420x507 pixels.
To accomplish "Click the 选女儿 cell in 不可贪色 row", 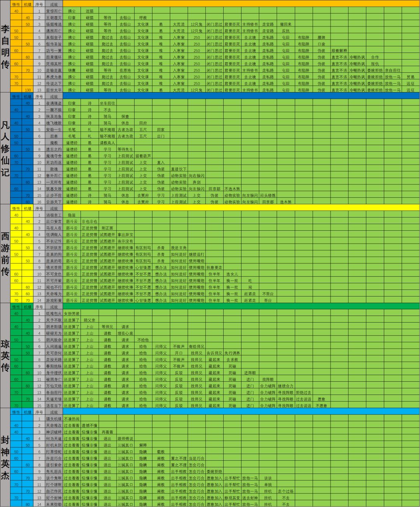I will point(232,275).
